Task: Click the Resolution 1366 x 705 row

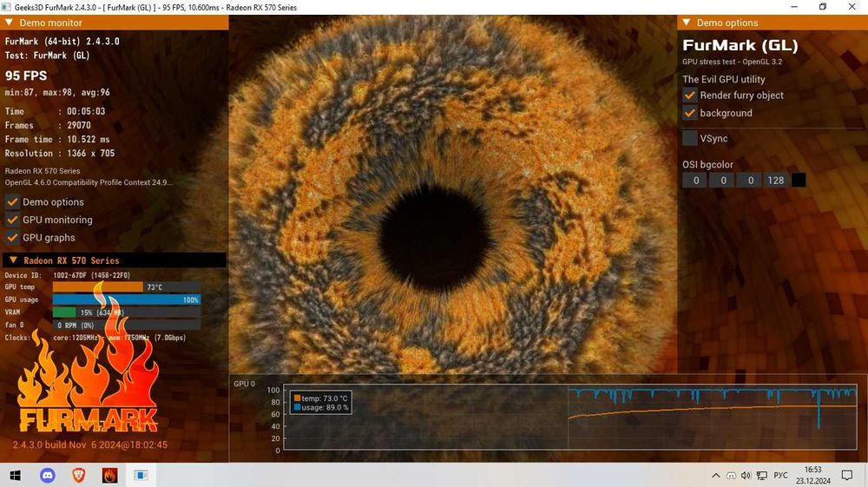Action: tap(60, 154)
